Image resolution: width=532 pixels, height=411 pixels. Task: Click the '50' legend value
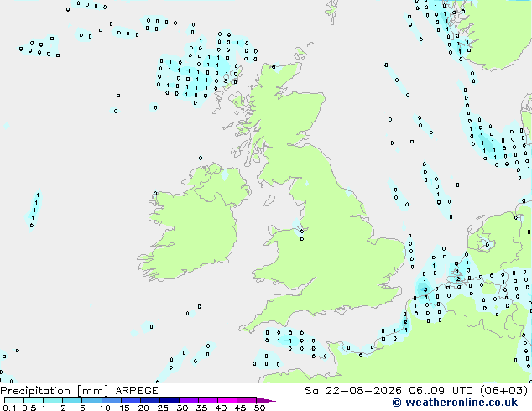point(259,408)
